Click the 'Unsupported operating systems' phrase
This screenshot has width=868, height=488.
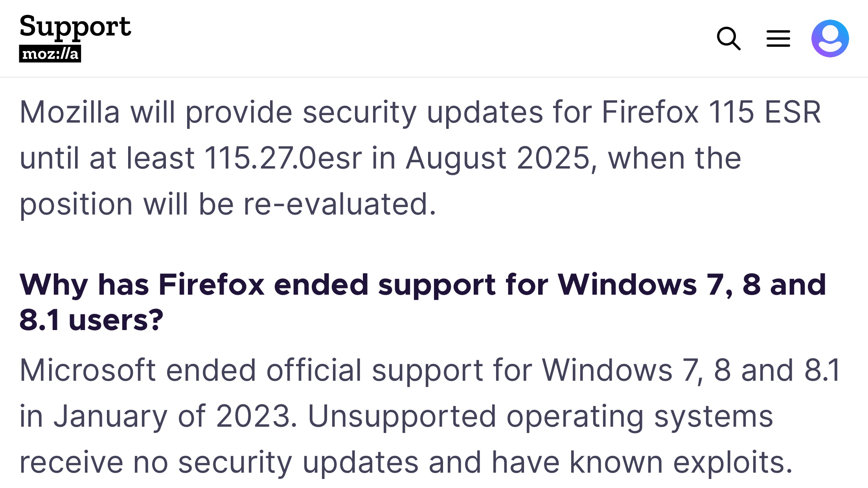pos(540,416)
